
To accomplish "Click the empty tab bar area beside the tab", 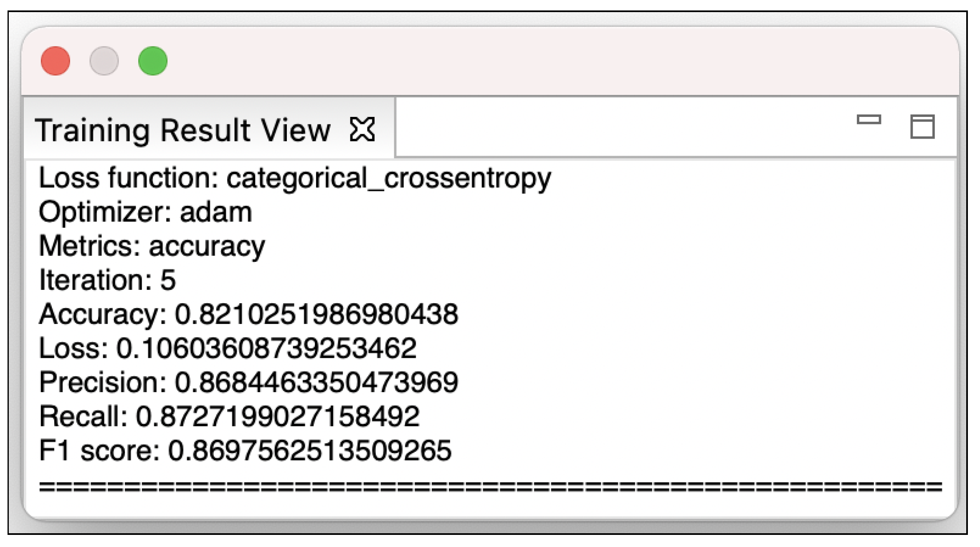I will coord(622,127).
